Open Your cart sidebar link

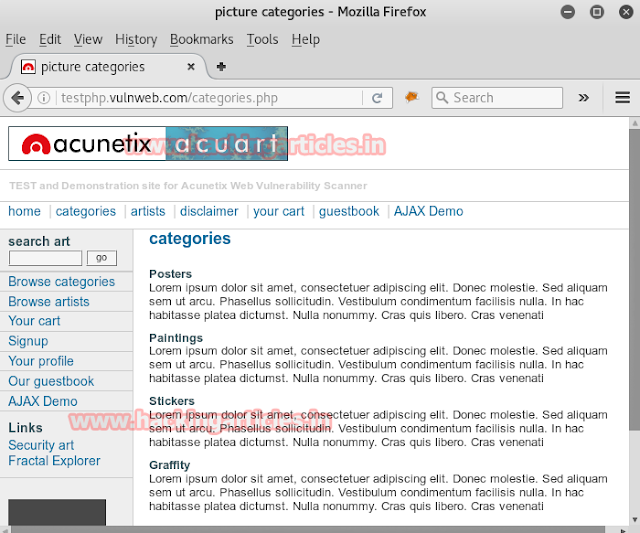(x=34, y=321)
